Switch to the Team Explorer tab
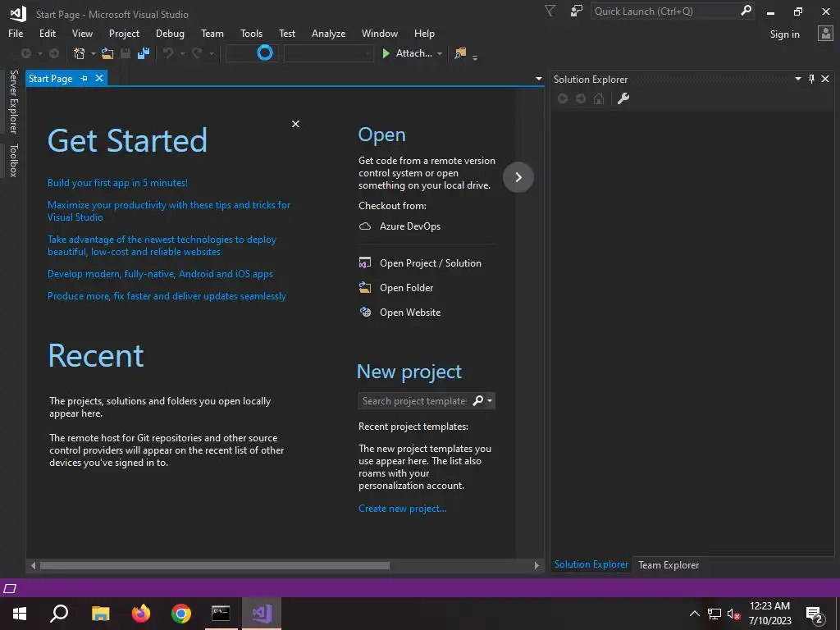Image resolution: width=840 pixels, height=630 pixels. 668,564
